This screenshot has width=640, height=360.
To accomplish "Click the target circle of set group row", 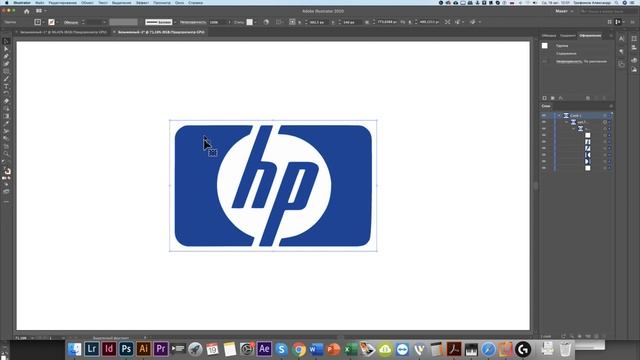I will pos(605,122).
